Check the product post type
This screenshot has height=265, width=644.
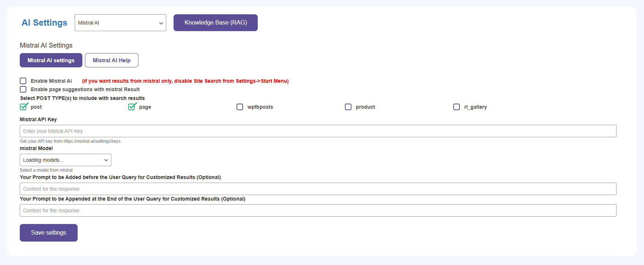tap(348, 107)
